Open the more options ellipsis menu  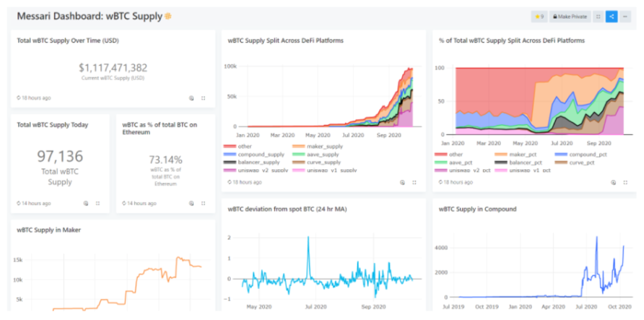point(625,17)
